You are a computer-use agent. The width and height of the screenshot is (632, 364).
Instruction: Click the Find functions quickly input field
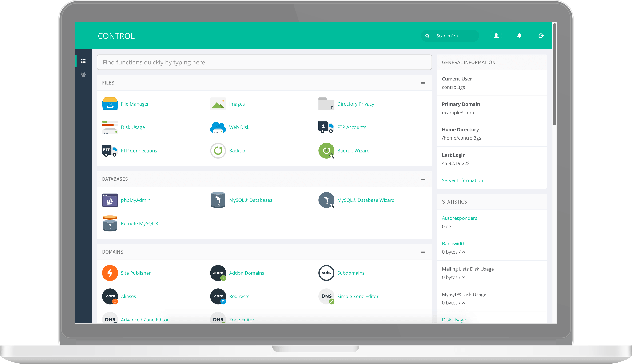264,62
